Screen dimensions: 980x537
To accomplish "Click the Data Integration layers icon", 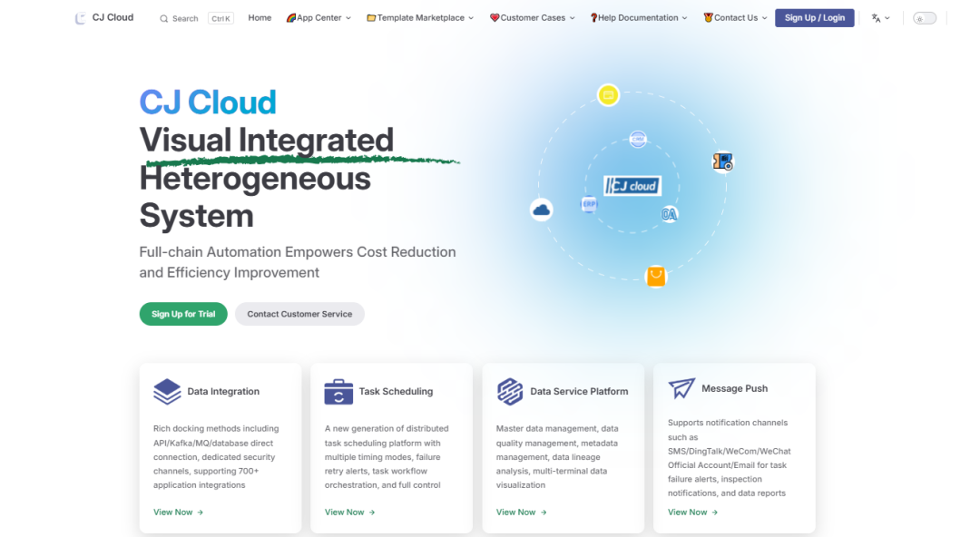I will (x=167, y=392).
